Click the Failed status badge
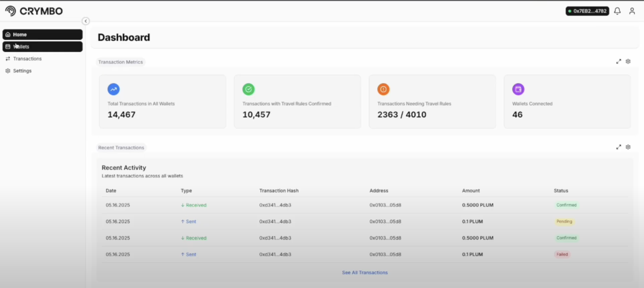This screenshot has height=288, width=644. coord(562,255)
